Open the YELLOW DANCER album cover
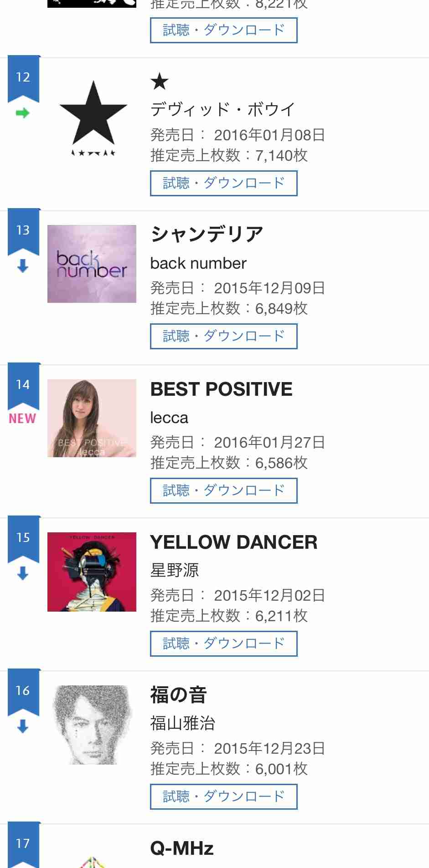Viewport: 429px width, 868px height. [92, 572]
